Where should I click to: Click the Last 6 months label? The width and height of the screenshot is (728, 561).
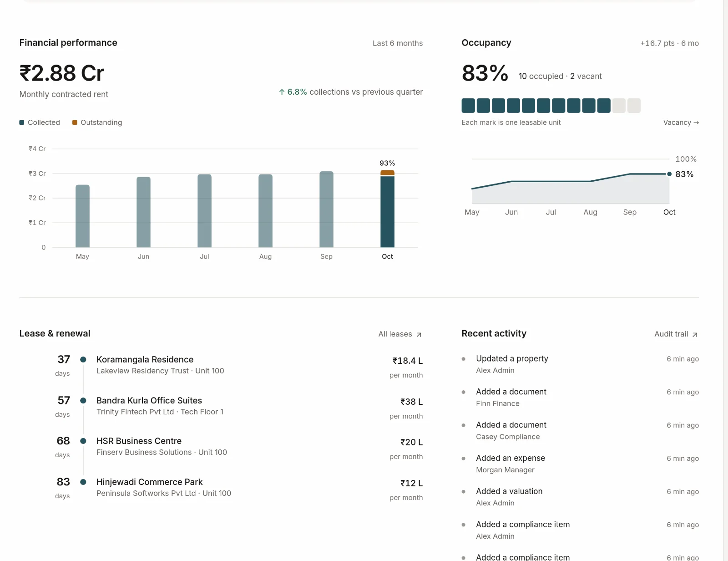(x=398, y=43)
